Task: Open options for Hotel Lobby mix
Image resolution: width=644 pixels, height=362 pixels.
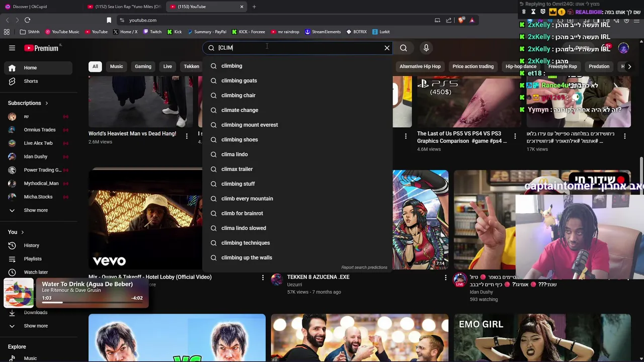Action: point(263,277)
